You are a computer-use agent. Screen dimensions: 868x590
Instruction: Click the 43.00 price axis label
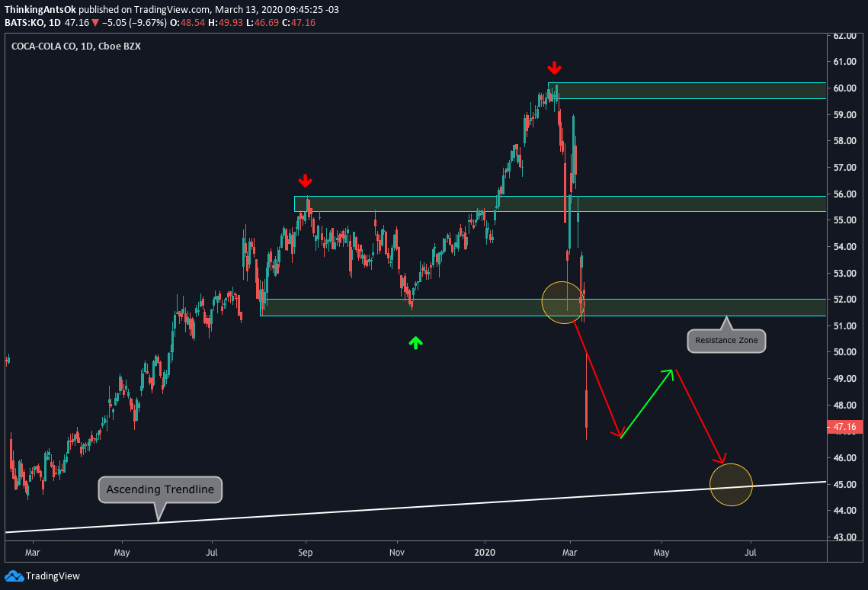844,537
